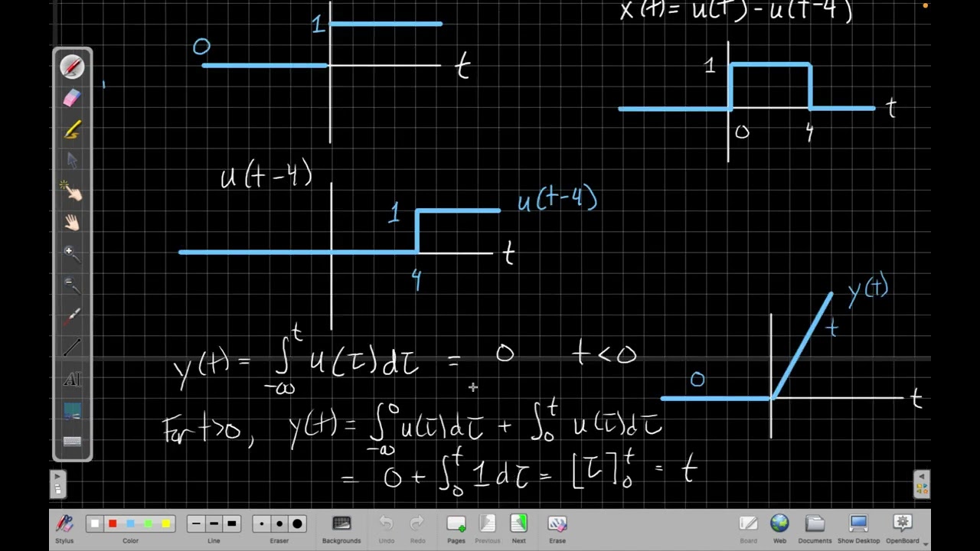Select the capture part of screen tool
Screen dimensions: 980x551
pos(72,411)
